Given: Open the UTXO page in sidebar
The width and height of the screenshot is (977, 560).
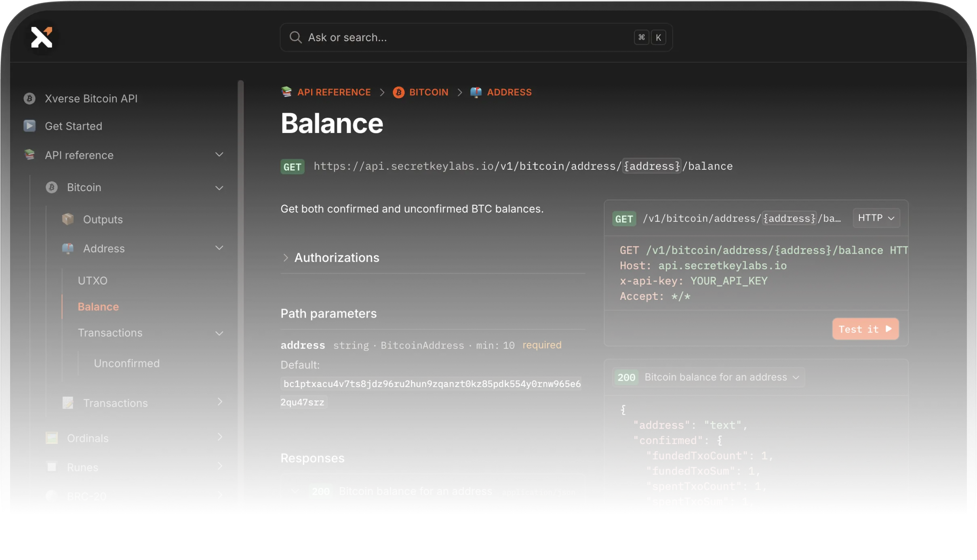Looking at the screenshot, I should tap(93, 280).
